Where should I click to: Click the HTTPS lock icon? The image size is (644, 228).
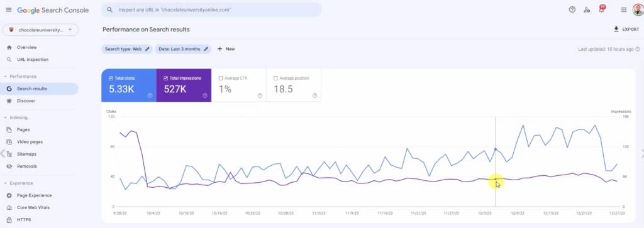9,220
